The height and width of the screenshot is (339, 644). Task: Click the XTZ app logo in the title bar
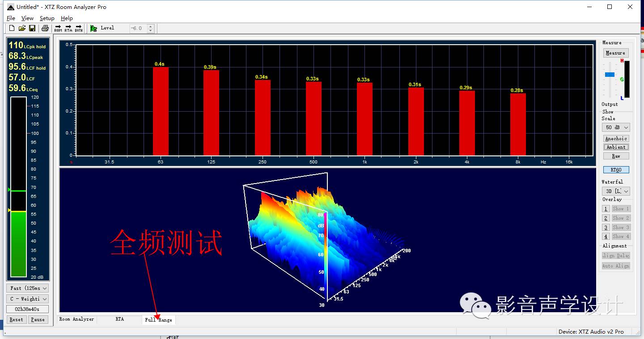(x=11, y=7)
